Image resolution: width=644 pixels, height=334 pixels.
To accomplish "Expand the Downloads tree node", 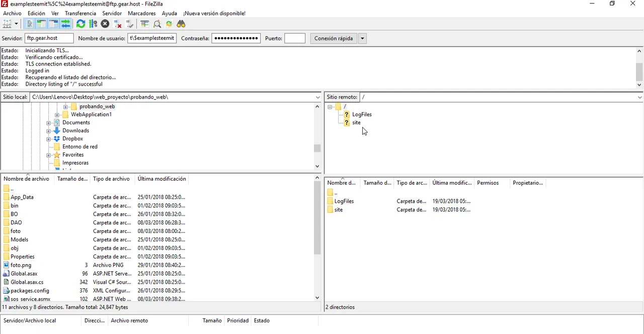I will (x=48, y=131).
